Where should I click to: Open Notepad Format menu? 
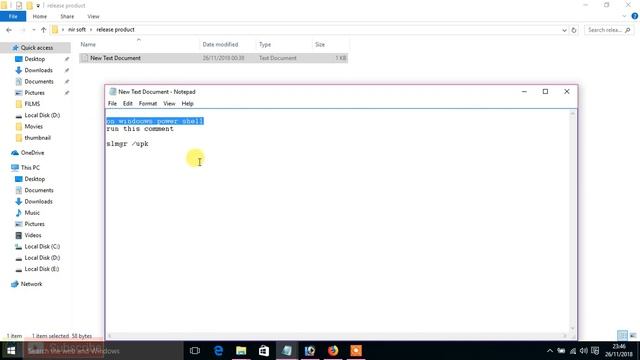pyautogui.click(x=148, y=104)
